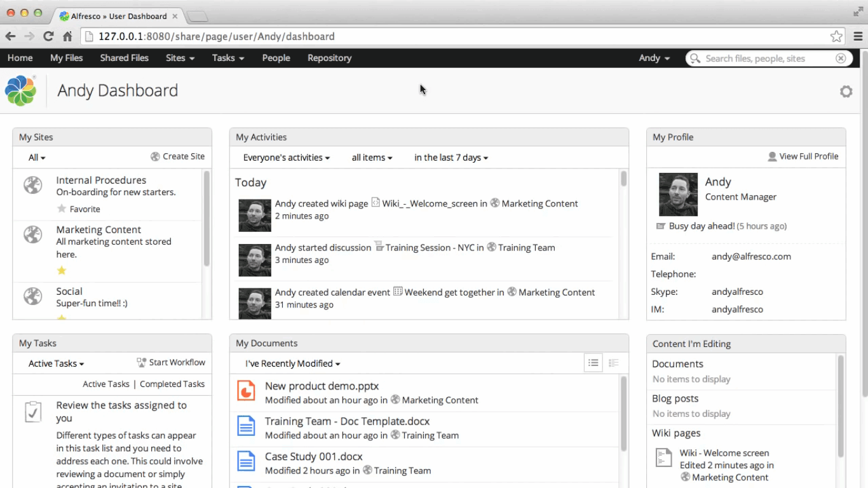Image resolution: width=868 pixels, height=488 pixels.
Task: Open the Internal Procedures site
Action: click(x=101, y=180)
